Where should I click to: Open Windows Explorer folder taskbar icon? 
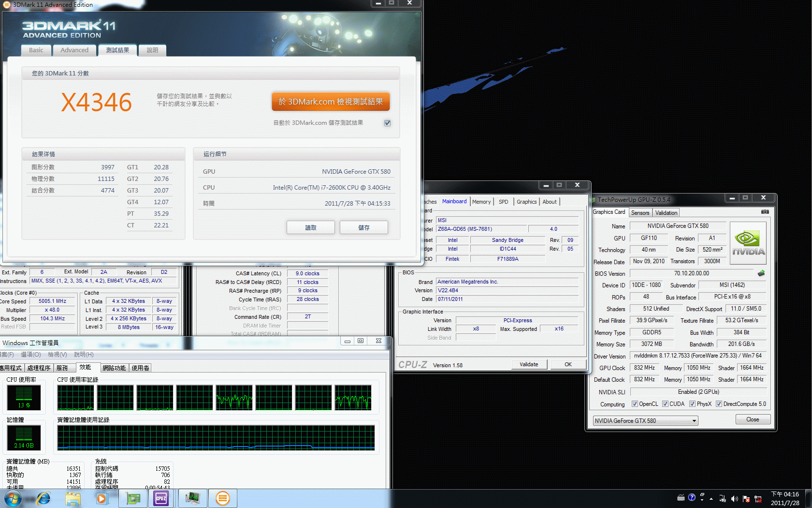coord(73,498)
